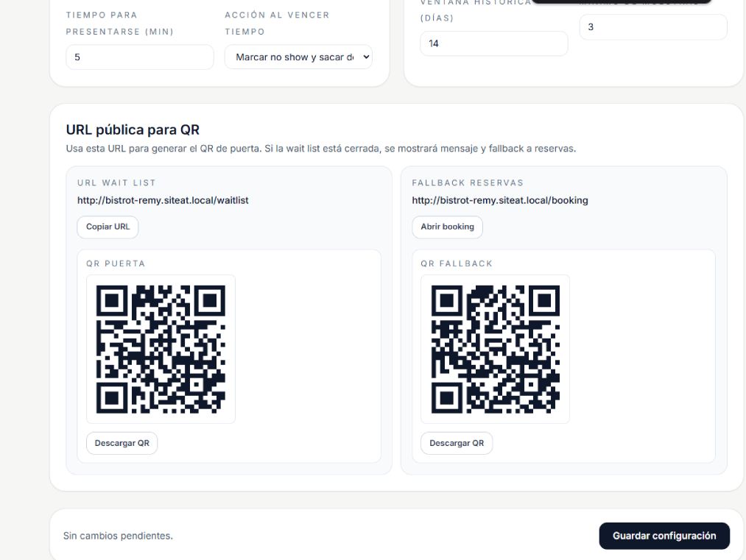Screen dimensions: 746x560
Task: Click the QR Puerta code image
Action: click(161, 349)
